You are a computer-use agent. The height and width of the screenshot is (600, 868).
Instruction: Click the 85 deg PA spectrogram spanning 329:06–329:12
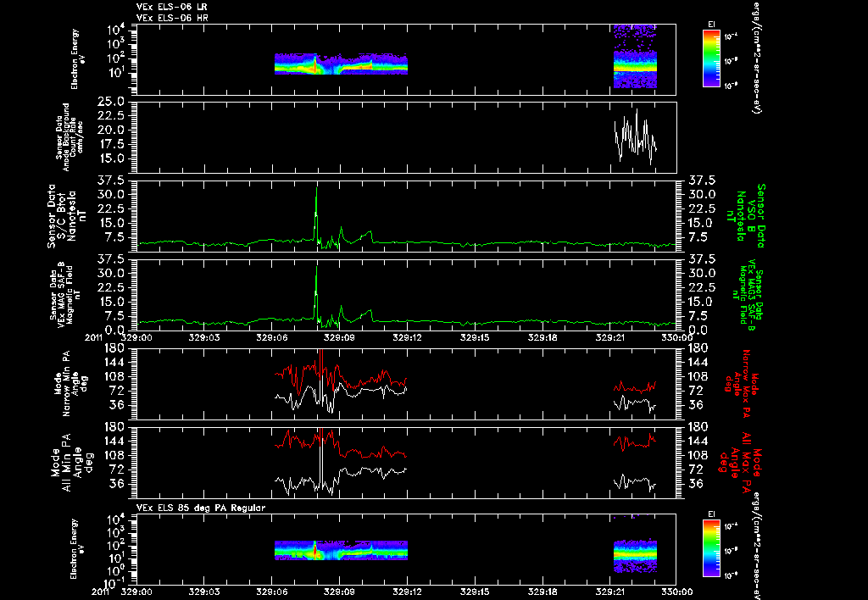tap(341, 550)
